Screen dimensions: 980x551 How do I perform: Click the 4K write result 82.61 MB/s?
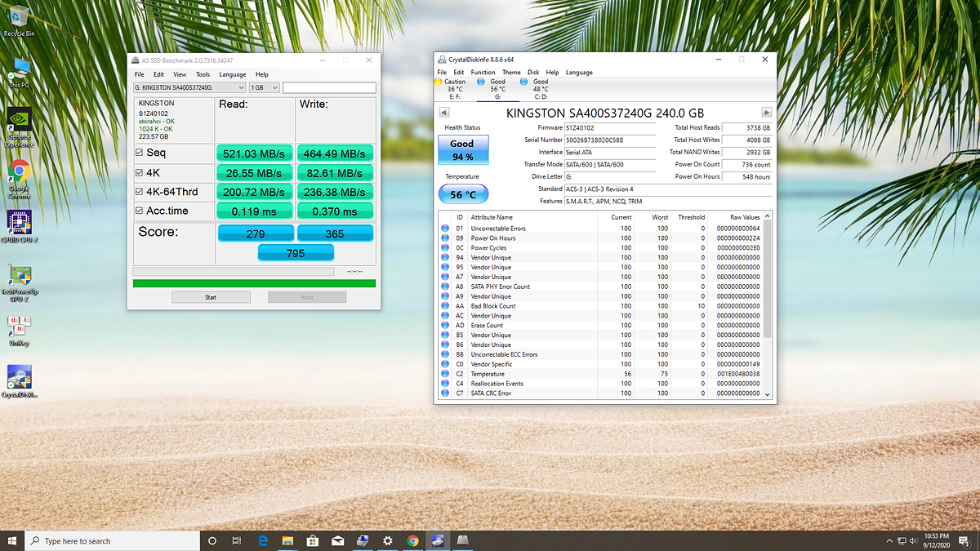[x=335, y=173]
